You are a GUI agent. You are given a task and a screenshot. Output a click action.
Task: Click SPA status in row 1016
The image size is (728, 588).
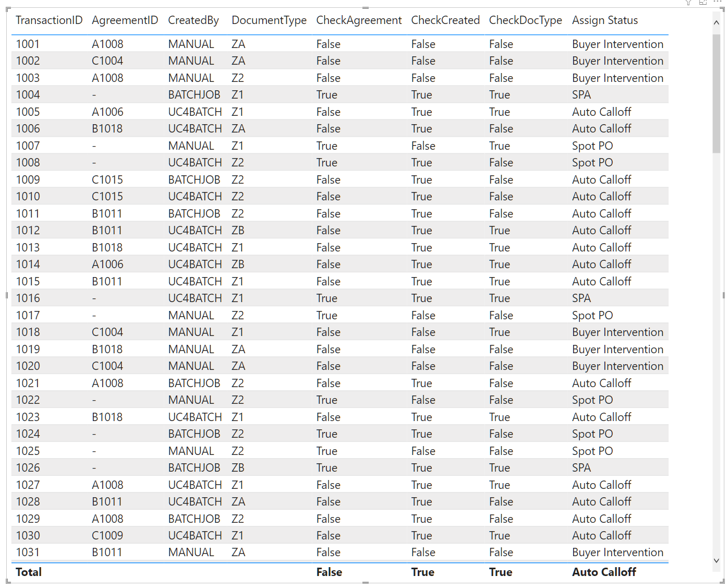(x=581, y=298)
